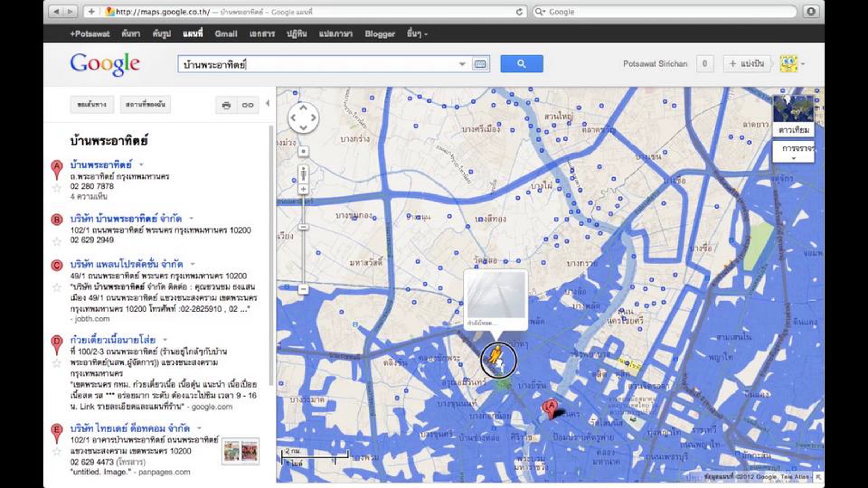The height and width of the screenshot is (488, 868).
Task: Pan the map up with the up arrow
Action: point(303,108)
